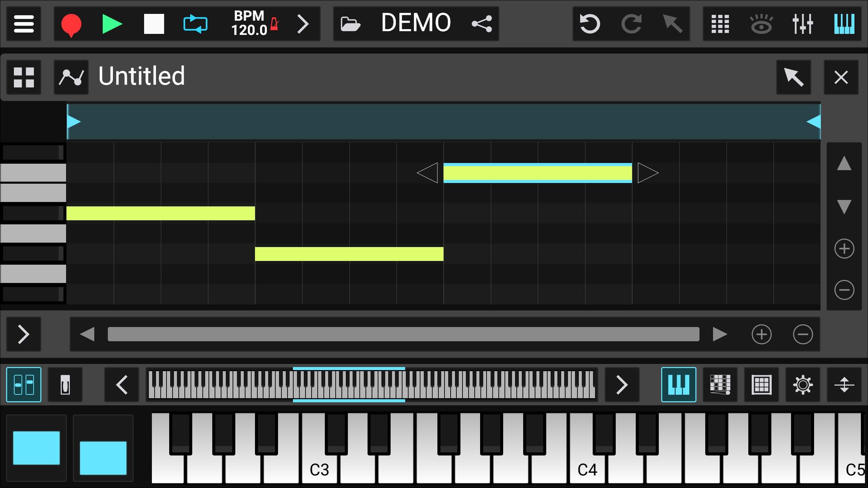Select the first yellow note at grid start
This screenshot has height=488, width=868.
pyautogui.click(x=161, y=213)
